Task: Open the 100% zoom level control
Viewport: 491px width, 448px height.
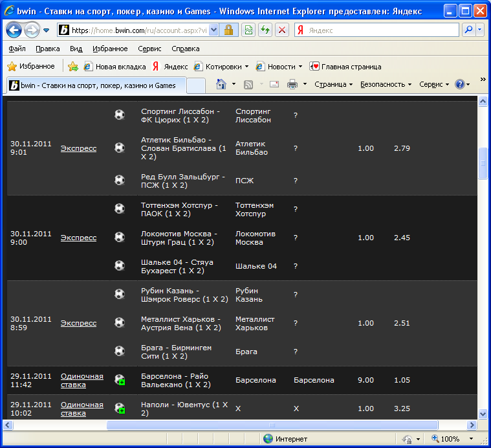Action: click(452, 439)
